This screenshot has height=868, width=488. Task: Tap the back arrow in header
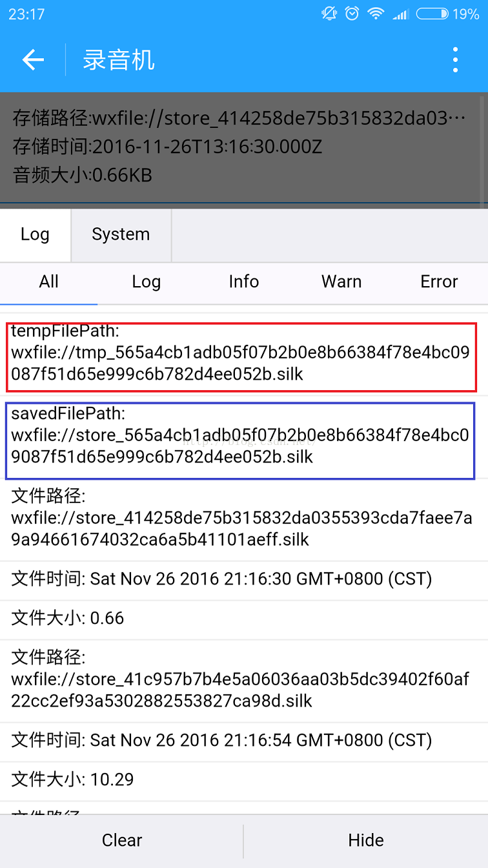tap(33, 60)
